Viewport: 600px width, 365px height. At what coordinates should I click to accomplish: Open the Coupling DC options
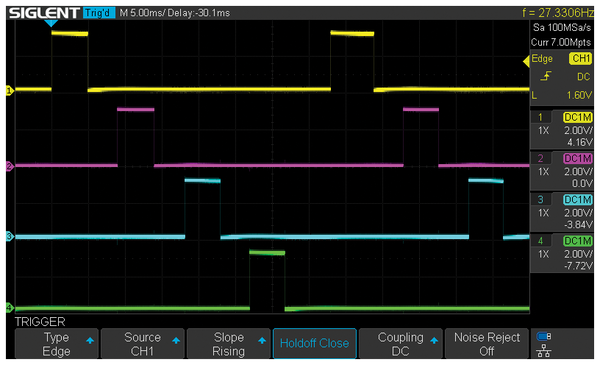pos(401,344)
